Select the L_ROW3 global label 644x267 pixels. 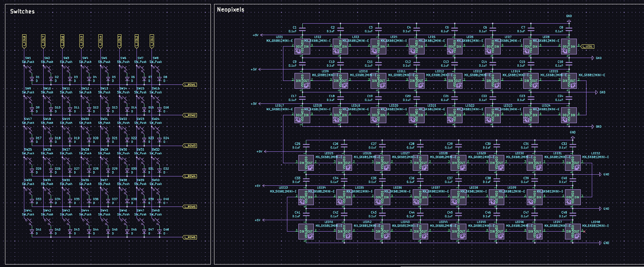point(190,146)
